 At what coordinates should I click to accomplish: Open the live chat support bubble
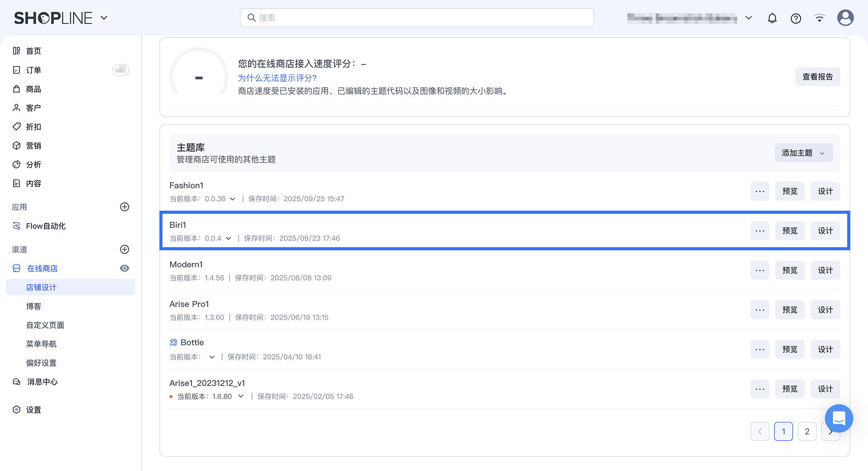[839, 418]
